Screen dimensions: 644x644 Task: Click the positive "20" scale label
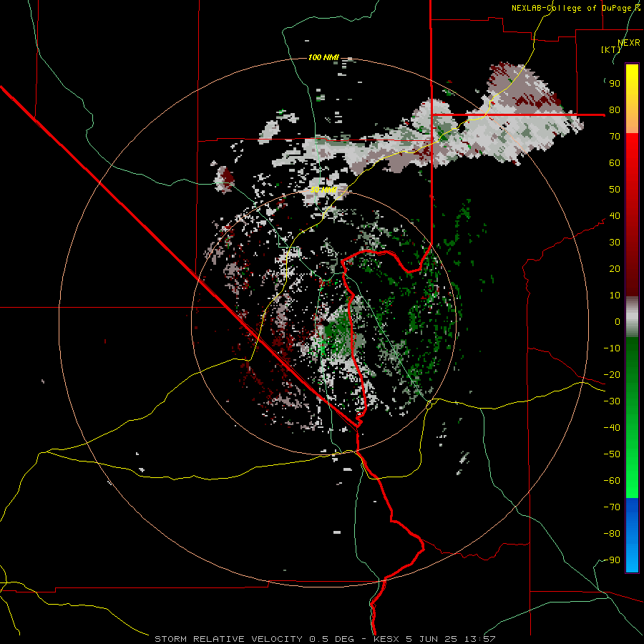click(615, 269)
